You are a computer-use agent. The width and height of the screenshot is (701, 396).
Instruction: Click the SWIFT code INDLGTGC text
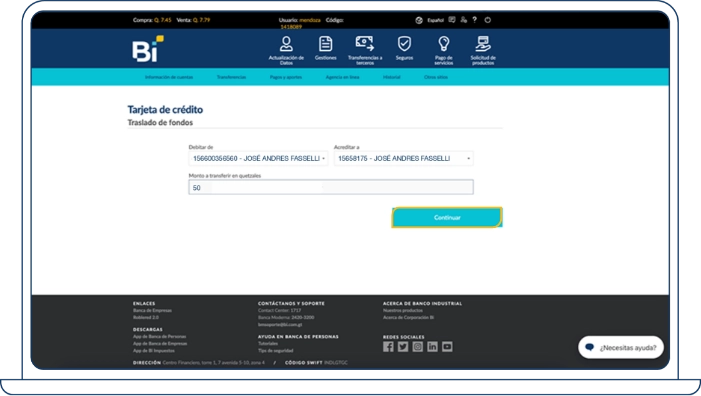point(336,362)
